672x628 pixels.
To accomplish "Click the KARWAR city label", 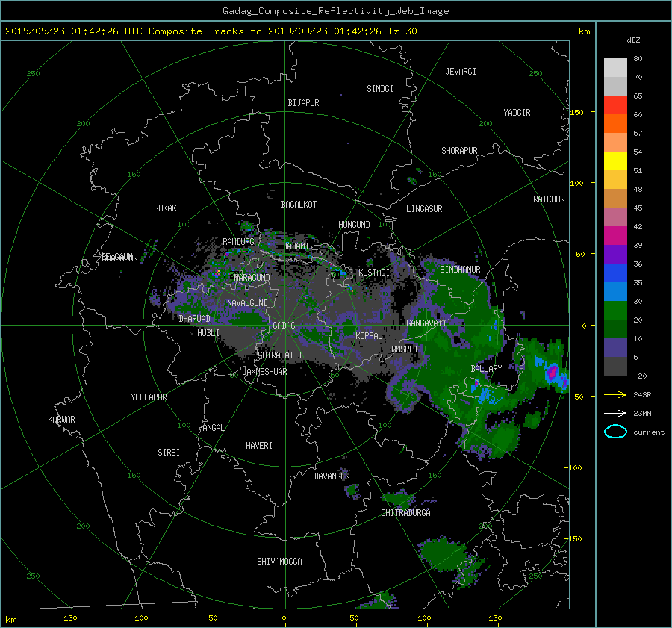I will coord(61,420).
